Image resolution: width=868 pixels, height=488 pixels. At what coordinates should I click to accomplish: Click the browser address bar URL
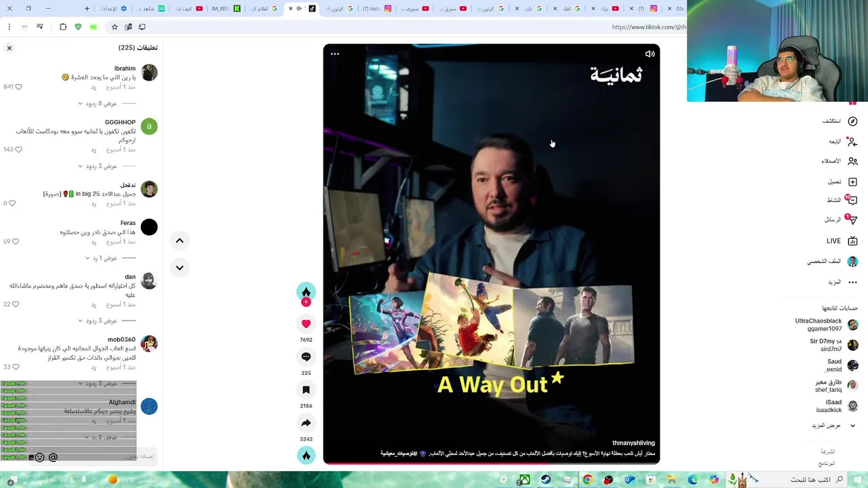point(649,27)
